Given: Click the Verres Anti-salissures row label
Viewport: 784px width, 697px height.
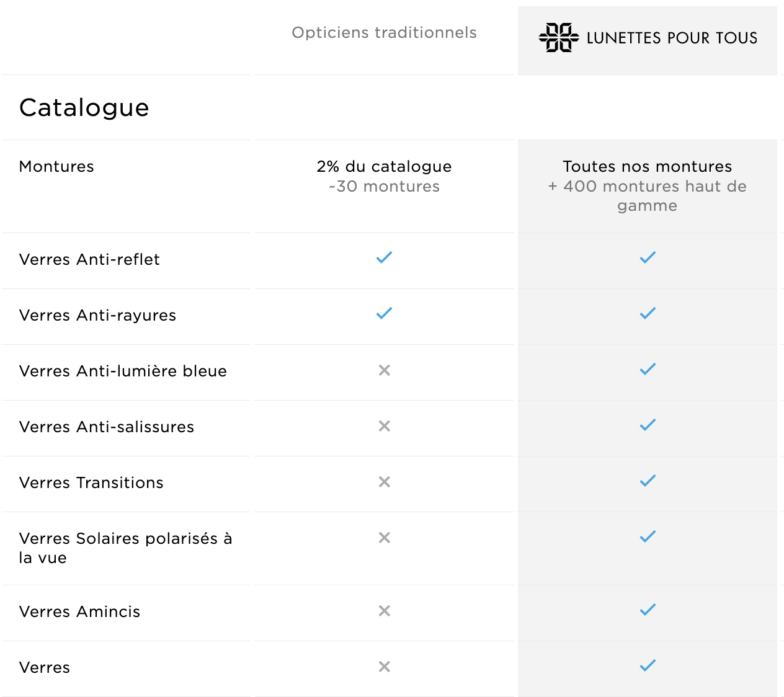Looking at the screenshot, I should pos(107,427).
